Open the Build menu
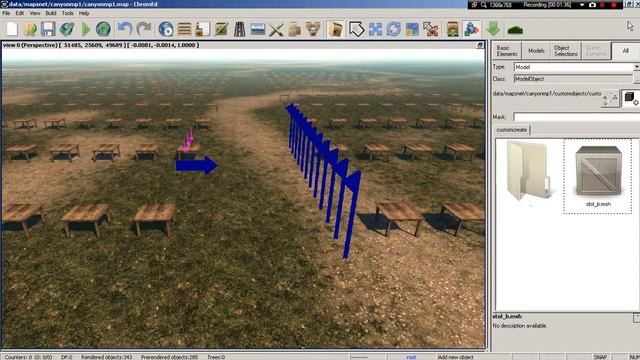The width and height of the screenshot is (640, 360). pos(51,13)
